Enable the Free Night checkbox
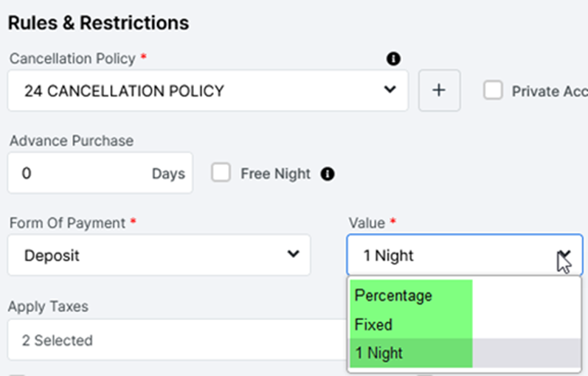 pos(221,173)
